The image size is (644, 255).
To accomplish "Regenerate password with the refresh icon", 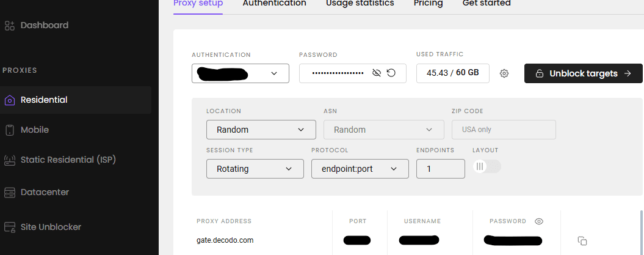I will (x=391, y=73).
